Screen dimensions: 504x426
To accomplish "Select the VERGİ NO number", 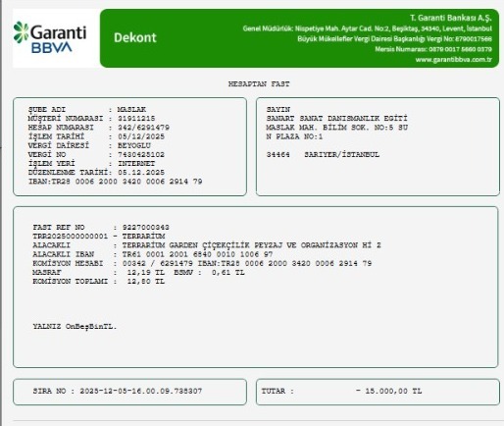I will tap(141, 154).
